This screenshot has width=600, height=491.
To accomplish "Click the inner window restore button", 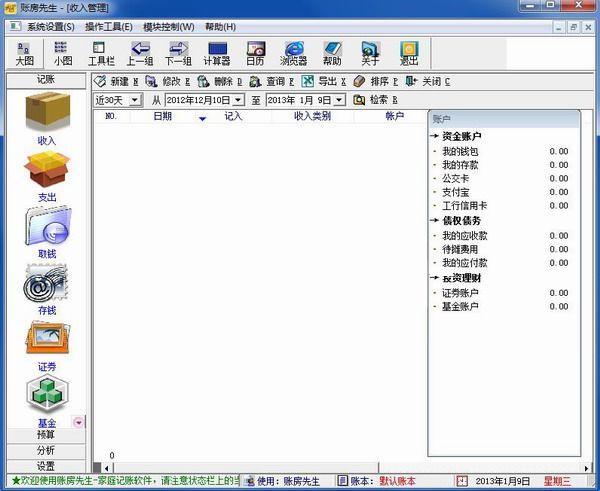I will pyautogui.click(x=573, y=27).
